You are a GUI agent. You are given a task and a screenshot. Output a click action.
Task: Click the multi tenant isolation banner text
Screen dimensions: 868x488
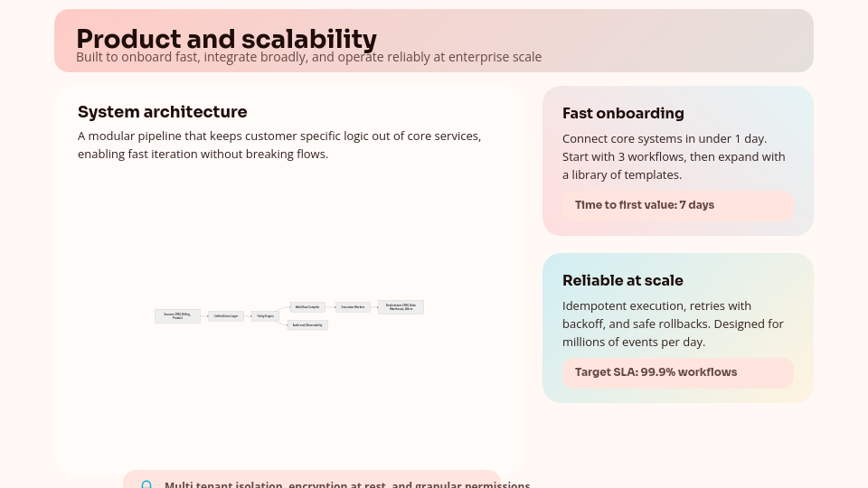point(346,483)
